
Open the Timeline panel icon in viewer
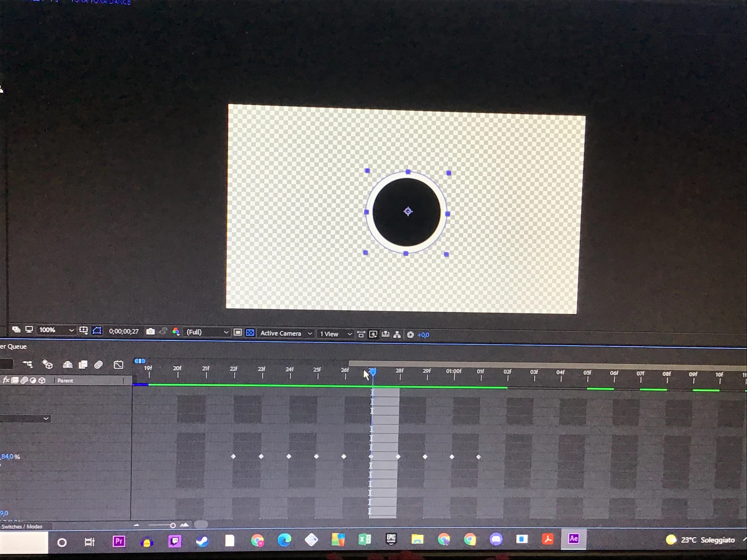(385, 334)
